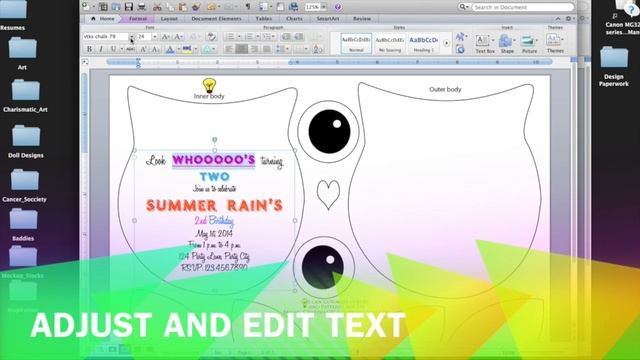The image size is (640, 360).
Task: Click the line spacing icon
Action: (280, 49)
